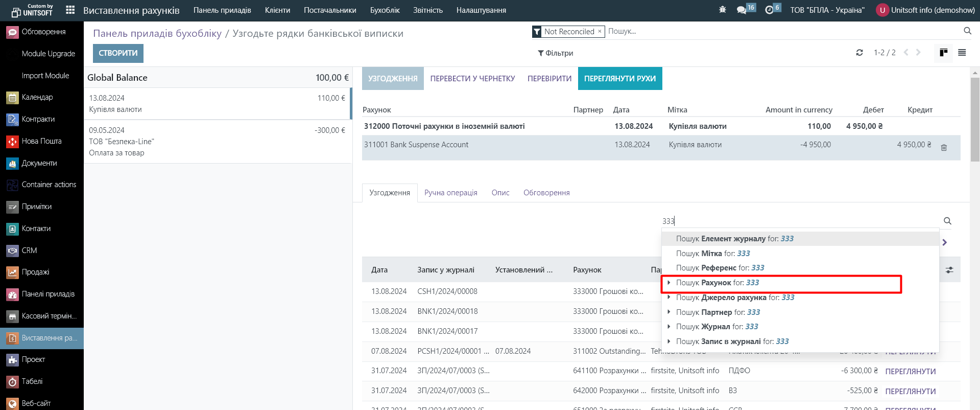Expand the Пошук Рахунок search option
Viewport: 980px width, 410px height.
(668, 283)
